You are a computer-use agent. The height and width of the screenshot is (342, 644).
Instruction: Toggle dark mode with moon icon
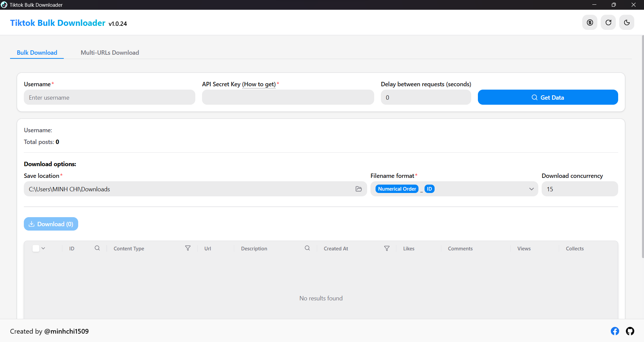pos(627,22)
